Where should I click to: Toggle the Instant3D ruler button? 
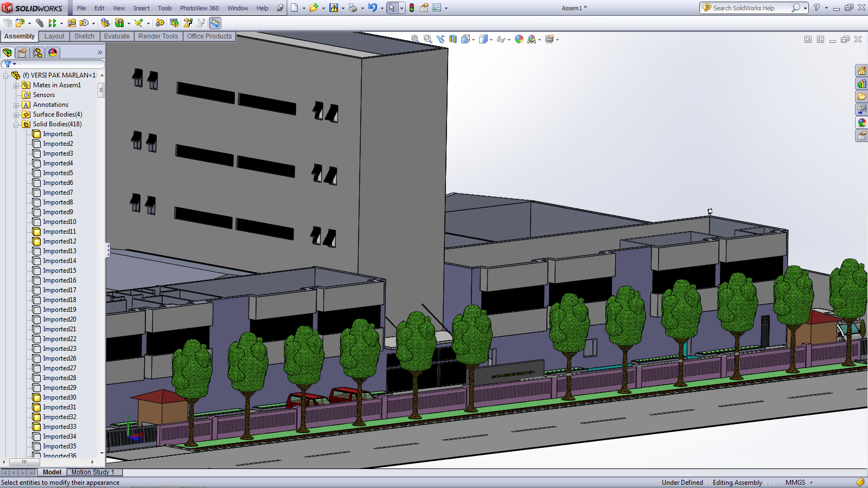coord(215,23)
